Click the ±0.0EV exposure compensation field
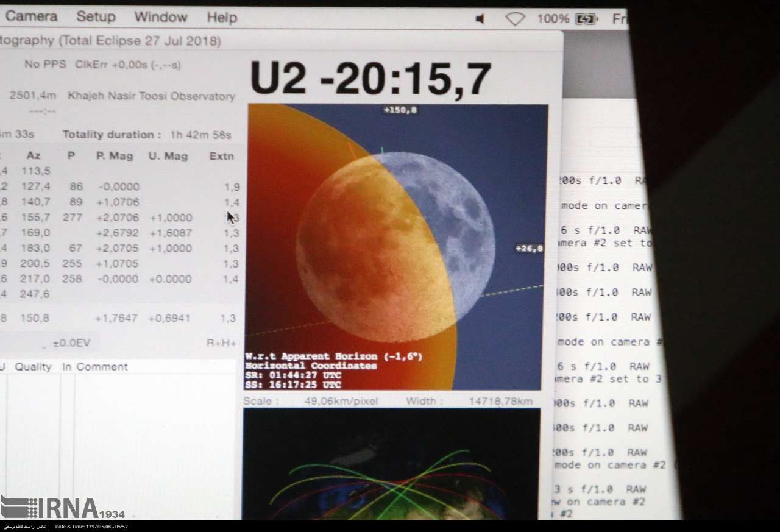Viewport: 780px width, 532px height. 71,343
